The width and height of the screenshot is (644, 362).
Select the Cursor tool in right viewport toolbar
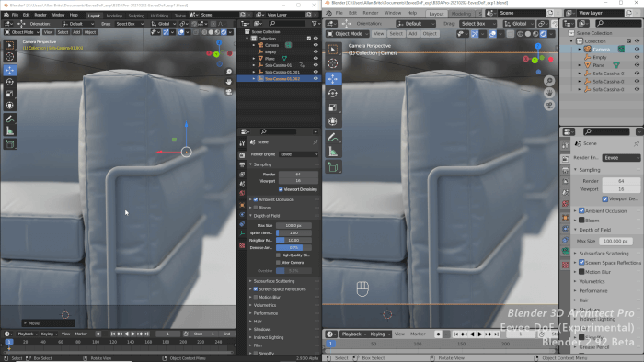333,63
